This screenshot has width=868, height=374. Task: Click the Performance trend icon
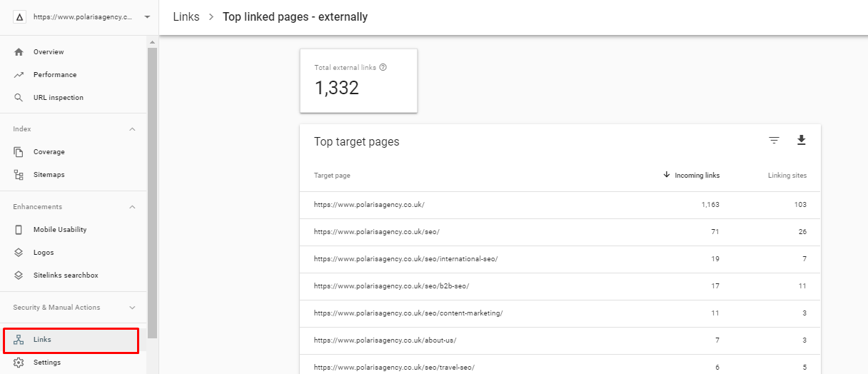(19, 75)
